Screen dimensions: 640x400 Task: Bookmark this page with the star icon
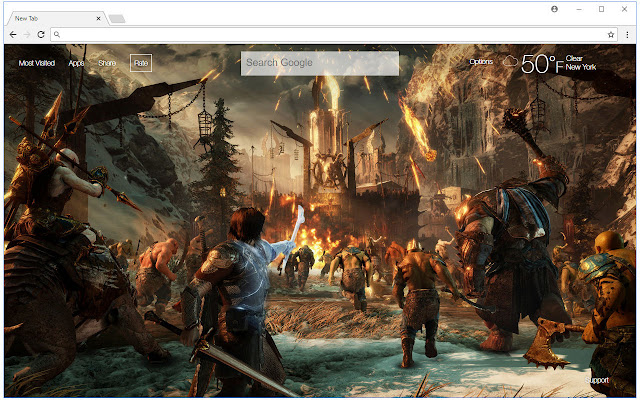[611, 35]
